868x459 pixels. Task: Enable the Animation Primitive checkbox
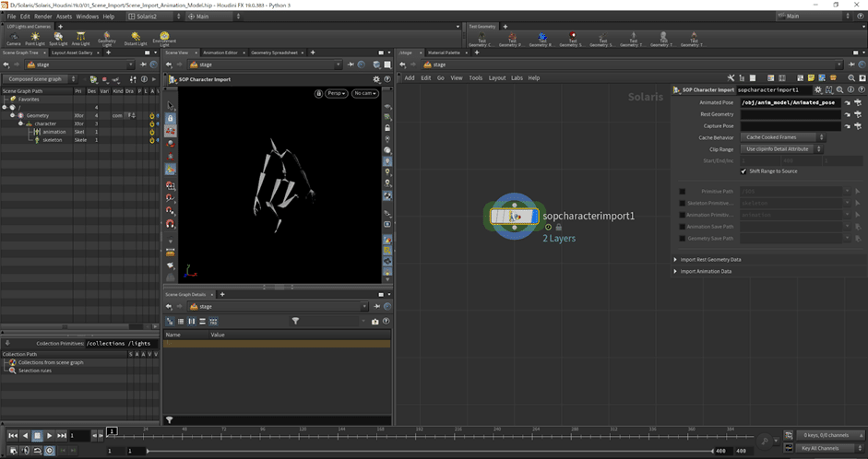pos(683,215)
